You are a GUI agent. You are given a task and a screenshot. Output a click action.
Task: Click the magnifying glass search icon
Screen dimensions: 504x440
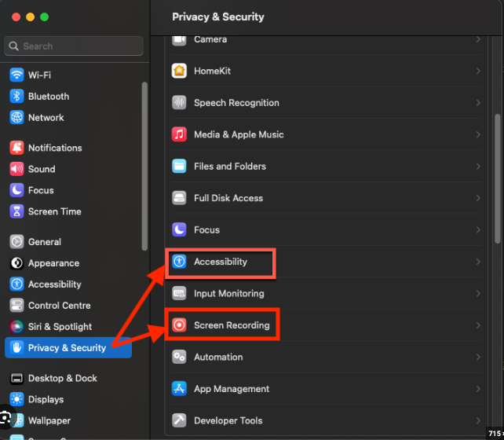13,46
